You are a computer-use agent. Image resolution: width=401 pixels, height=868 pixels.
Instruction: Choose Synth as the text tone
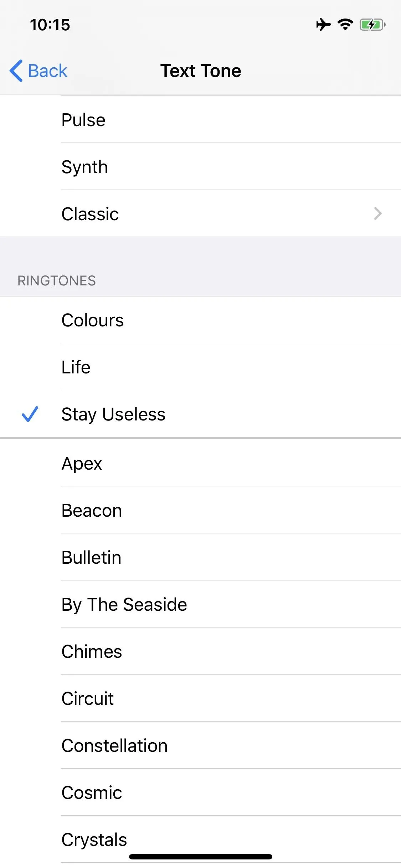coord(200,166)
